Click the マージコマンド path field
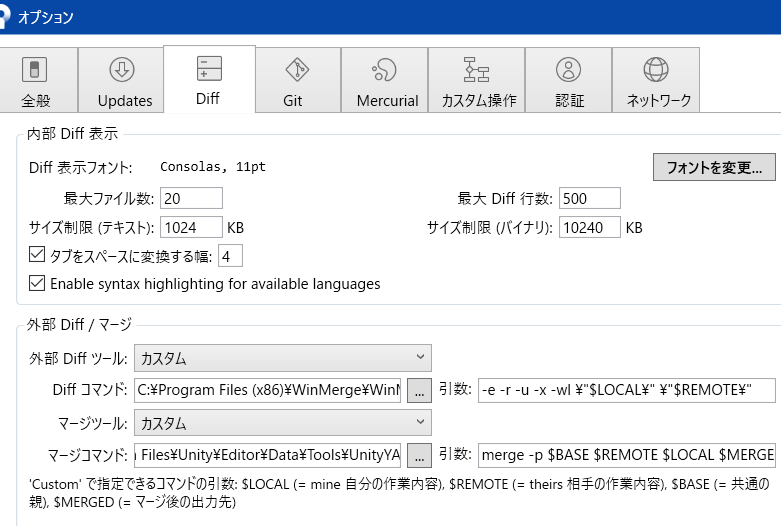781x526 pixels. 267,455
